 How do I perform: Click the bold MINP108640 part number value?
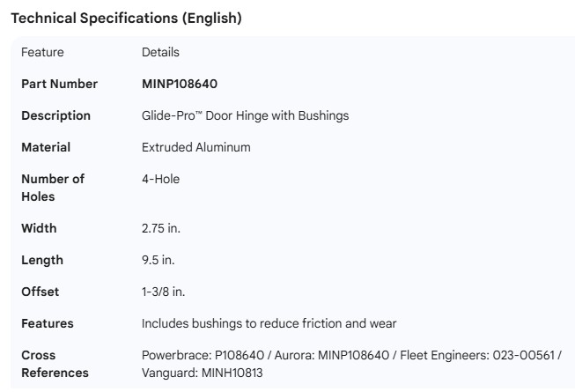click(x=180, y=85)
